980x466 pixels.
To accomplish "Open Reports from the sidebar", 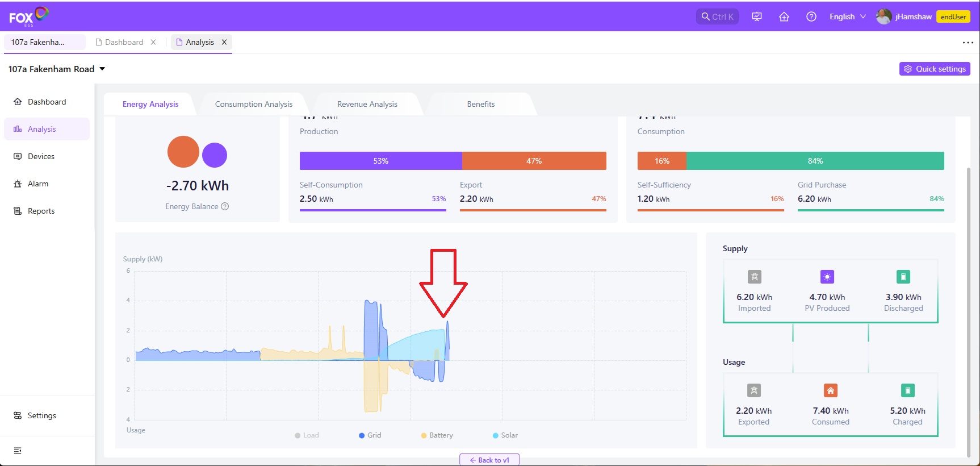I will point(41,211).
